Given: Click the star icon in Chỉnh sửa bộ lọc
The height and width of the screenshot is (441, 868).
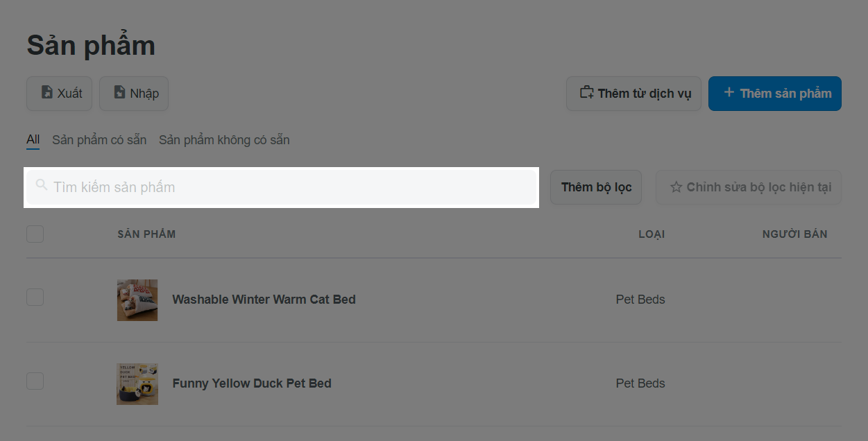Looking at the screenshot, I should (676, 187).
